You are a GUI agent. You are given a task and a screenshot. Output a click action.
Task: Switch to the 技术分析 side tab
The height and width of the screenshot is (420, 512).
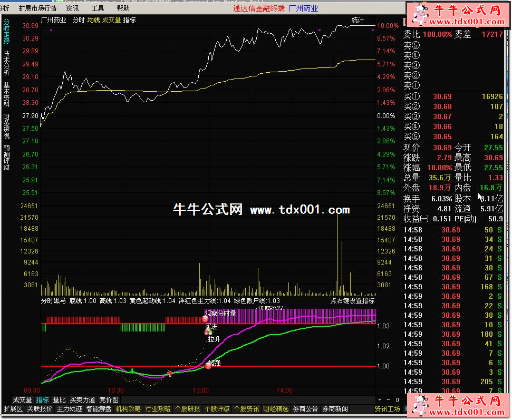point(6,63)
